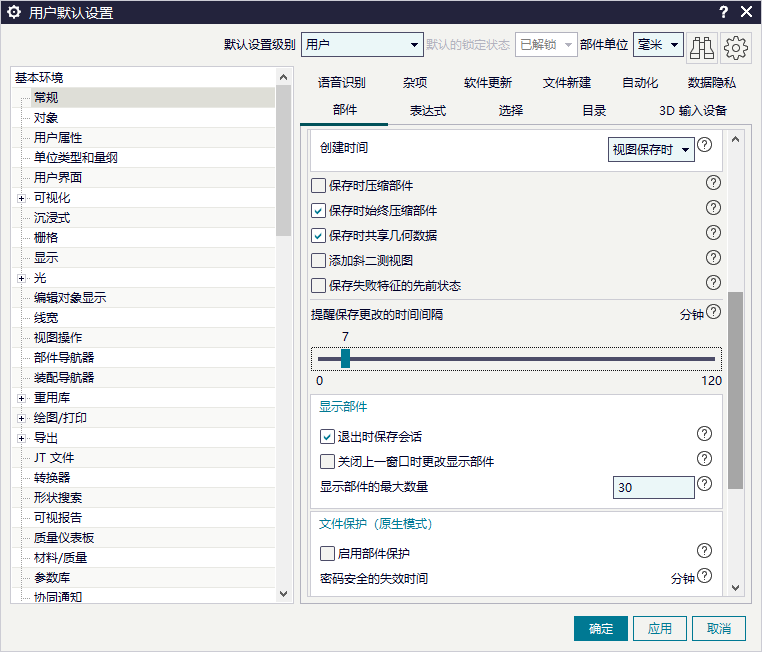Show help for 保存时压缩部件

coord(713,183)
